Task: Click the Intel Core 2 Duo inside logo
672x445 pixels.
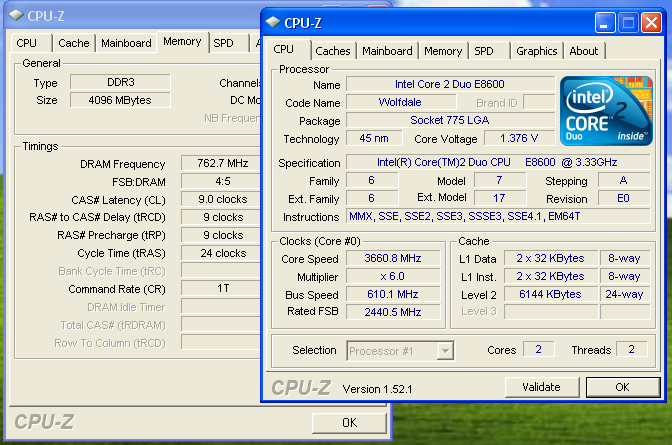Action: point(606,111)
